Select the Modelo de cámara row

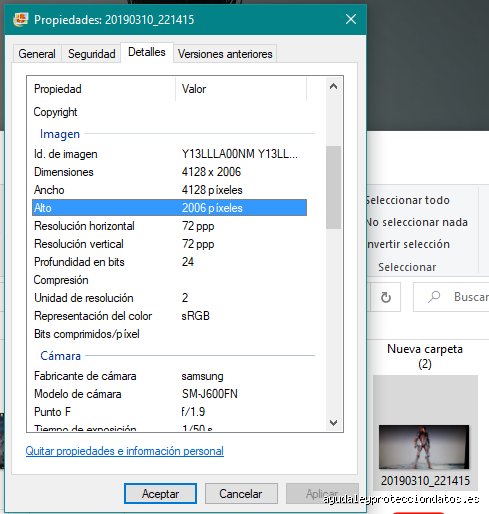169,394
